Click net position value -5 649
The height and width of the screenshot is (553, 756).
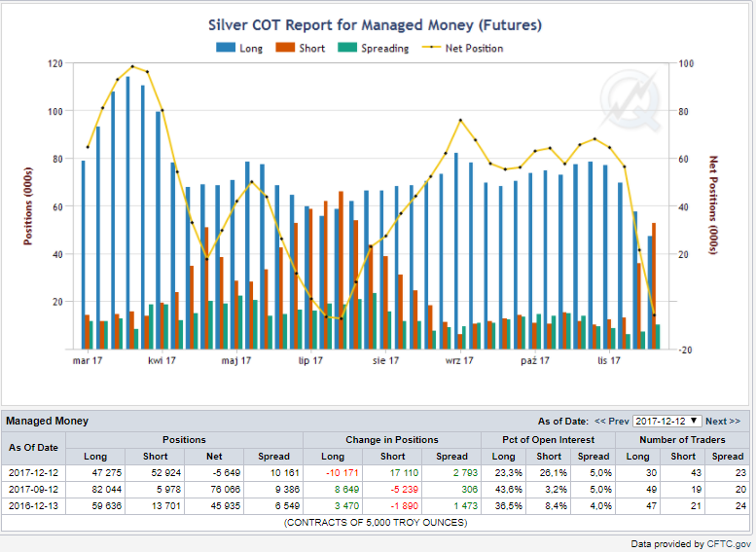click(x=226, y=473)
